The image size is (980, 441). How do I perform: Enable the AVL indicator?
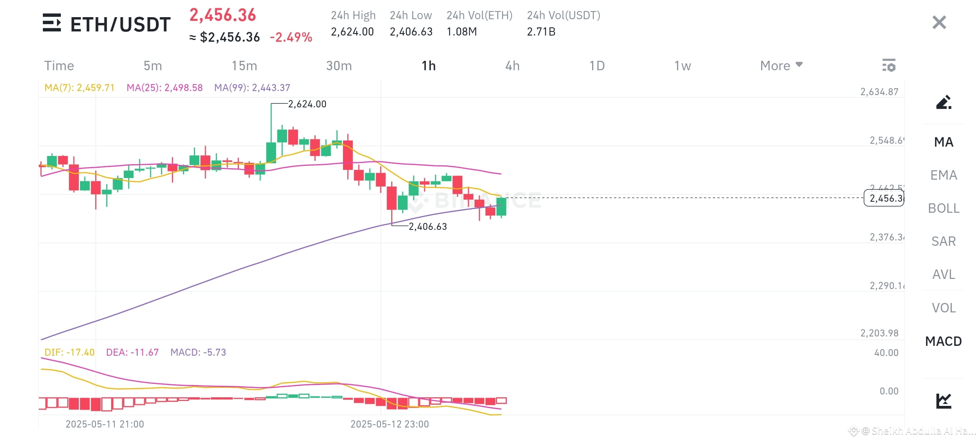tap(943, 274)
